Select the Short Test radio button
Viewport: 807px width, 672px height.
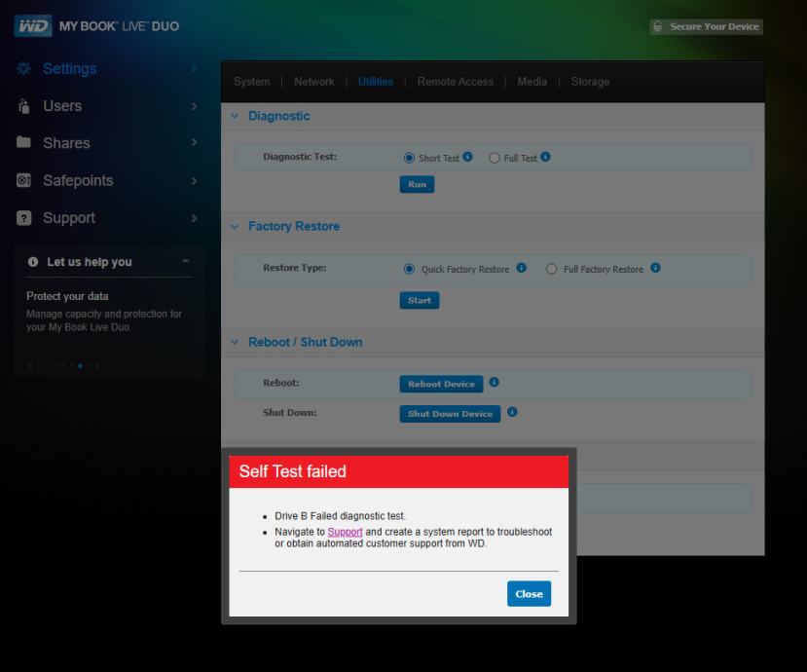point(409,158)
